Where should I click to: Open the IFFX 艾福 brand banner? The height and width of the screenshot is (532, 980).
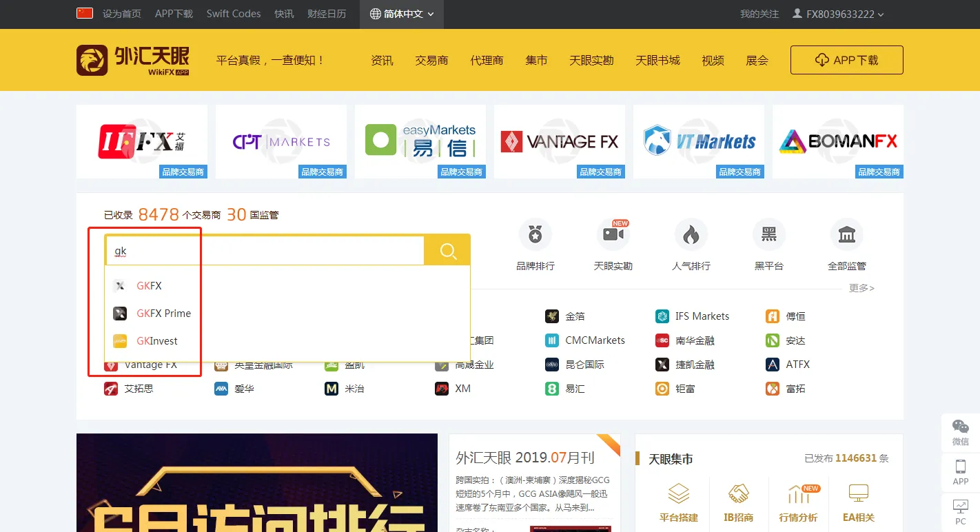[x=142, y=142]
